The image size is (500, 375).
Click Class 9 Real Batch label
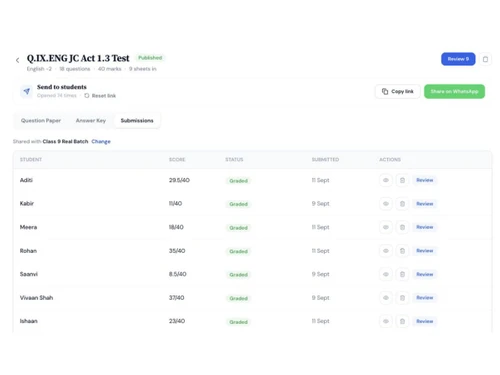(x=65, y=141)
